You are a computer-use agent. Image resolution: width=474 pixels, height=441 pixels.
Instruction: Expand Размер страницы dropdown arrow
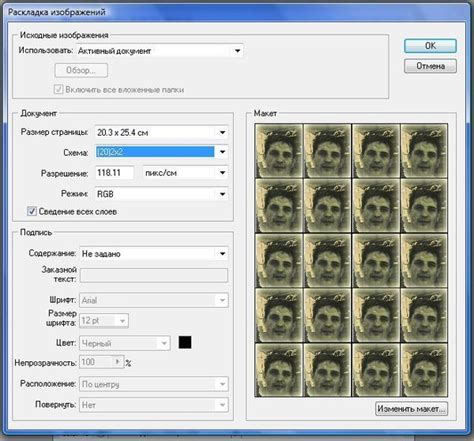(222, 133)
